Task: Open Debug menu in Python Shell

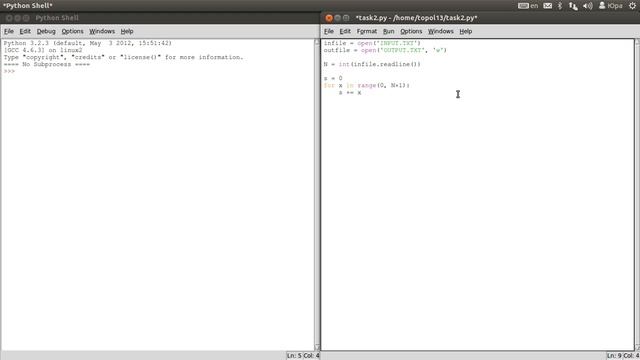Action: pyautogui.click(x=46, y=31)
